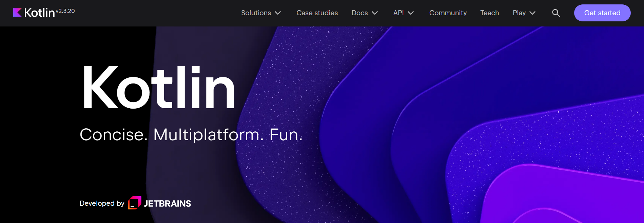Click the JetBrains logo icon

[134, 203]
